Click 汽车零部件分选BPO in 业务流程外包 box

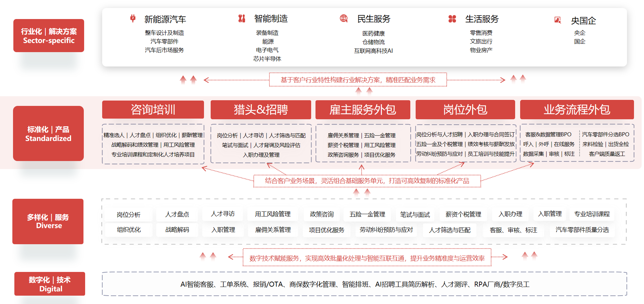[x=606, y=135]
